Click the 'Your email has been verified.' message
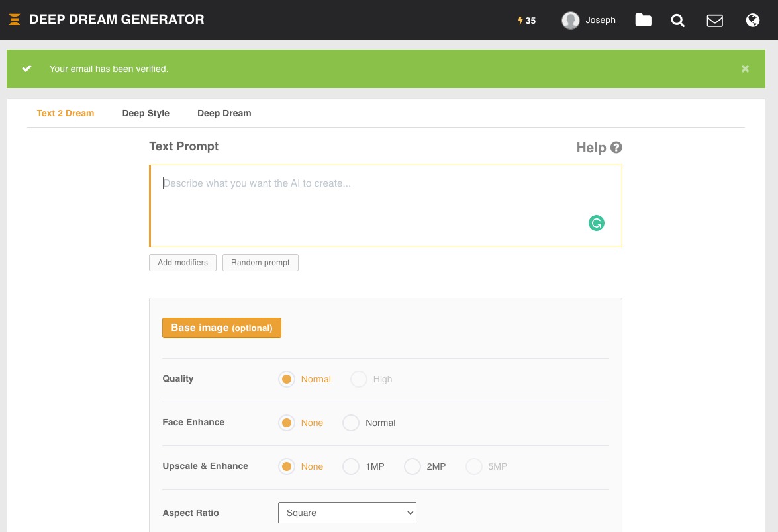 109,69
